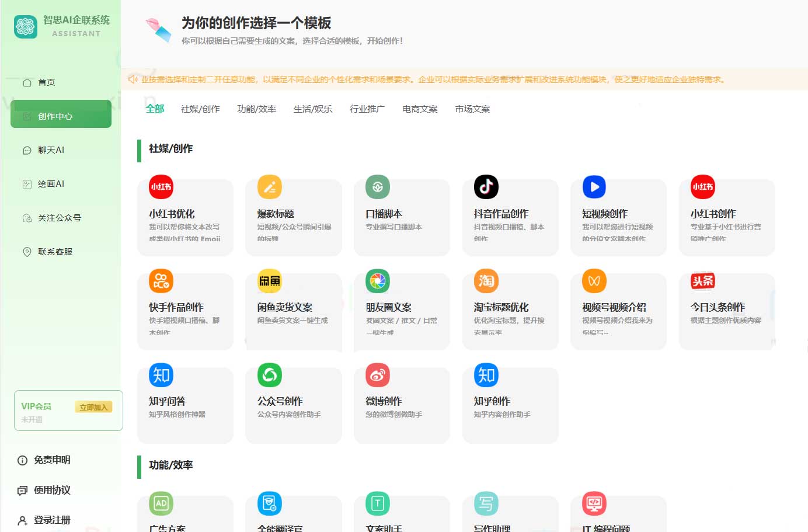The width and height of the screenshot is (808, 532).
Task: Click the 爆款标题 card title
Action: (276, 214)
